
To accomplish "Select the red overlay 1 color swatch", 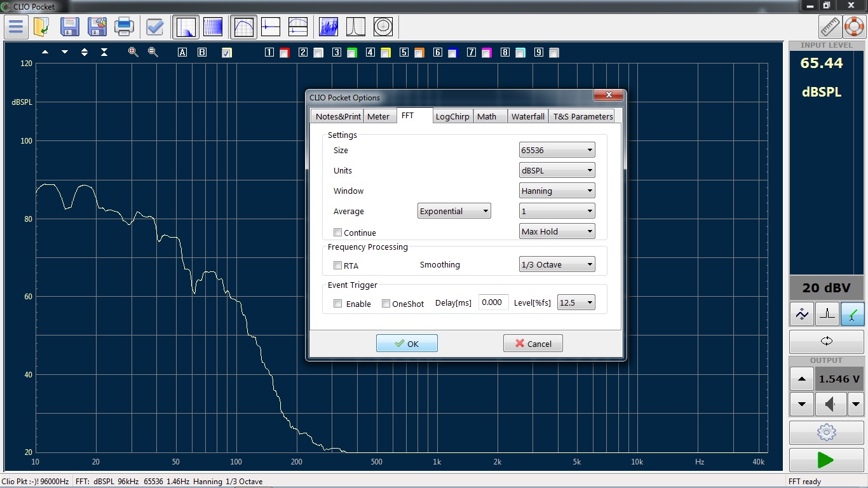I will pos(285,53).
